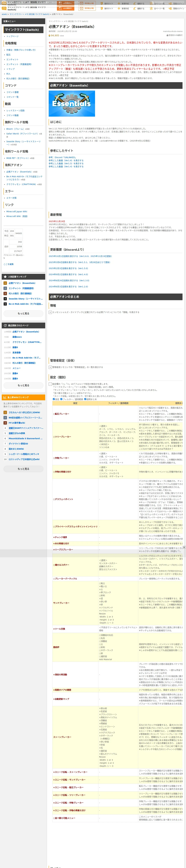Open レッドストーン回路 in the sidebar

pos(15,111)
